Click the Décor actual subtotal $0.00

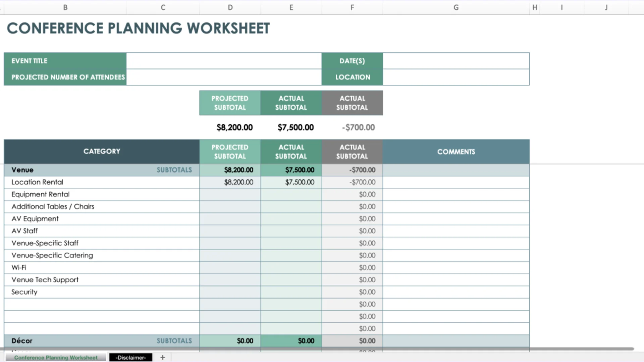(291, 341)
